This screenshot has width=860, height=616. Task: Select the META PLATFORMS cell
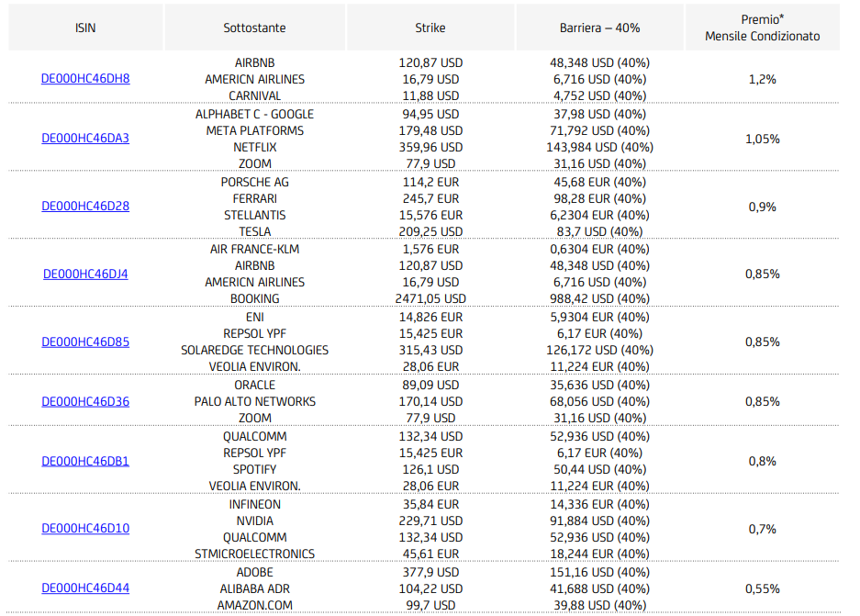tap(254, 130)
